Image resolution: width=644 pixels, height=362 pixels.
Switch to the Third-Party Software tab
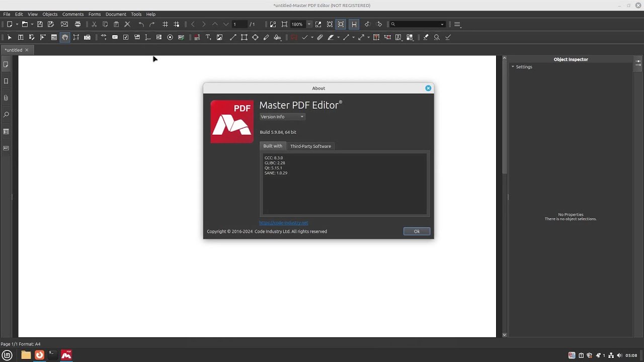pyautogui.click(x=310, y=146)
